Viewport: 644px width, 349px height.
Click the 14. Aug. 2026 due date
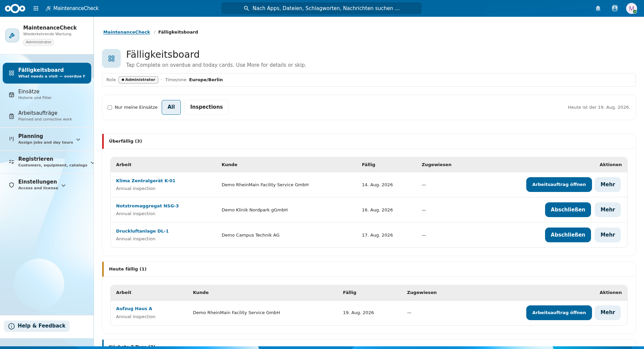(377, 185)
